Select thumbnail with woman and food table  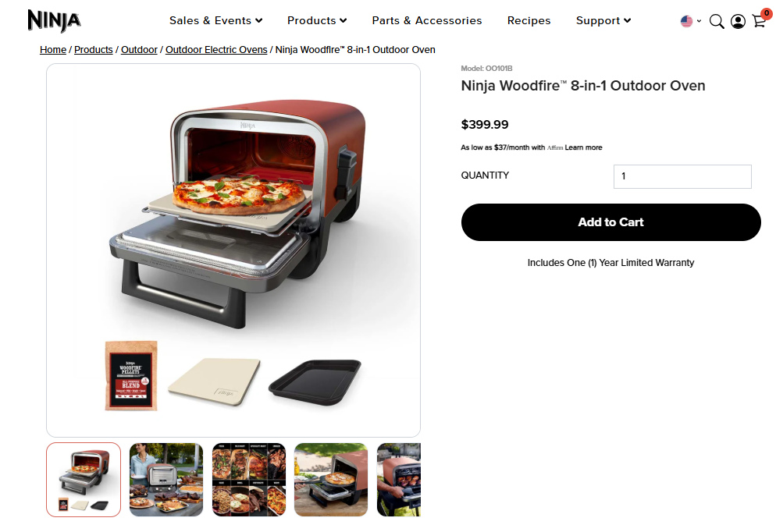click(166, 480)
